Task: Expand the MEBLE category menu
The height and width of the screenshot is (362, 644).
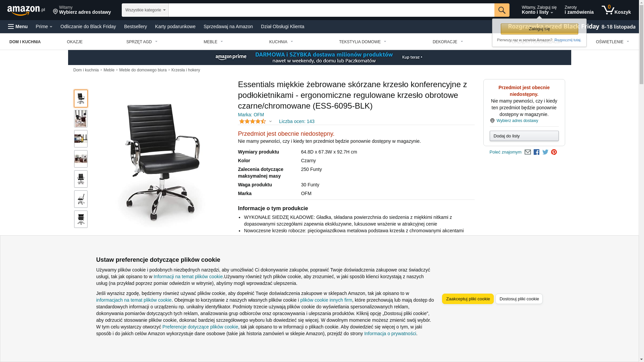Action: click(213, 42)
